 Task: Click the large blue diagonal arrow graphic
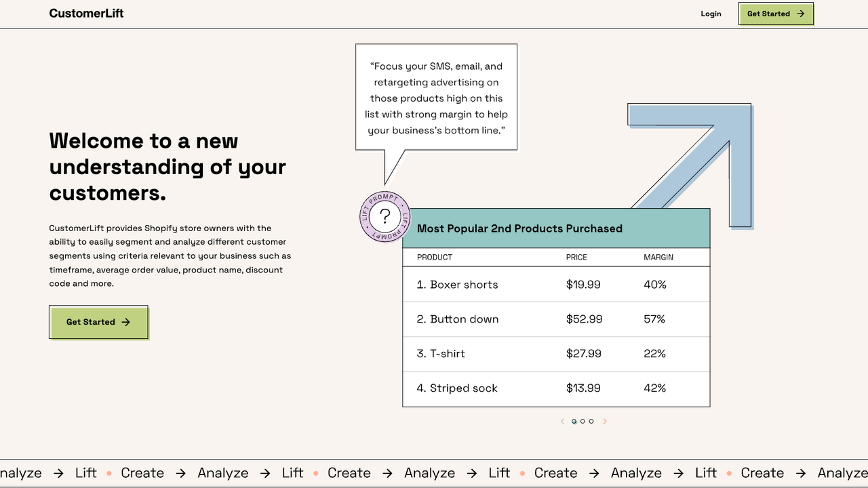(x=692, y=165)
